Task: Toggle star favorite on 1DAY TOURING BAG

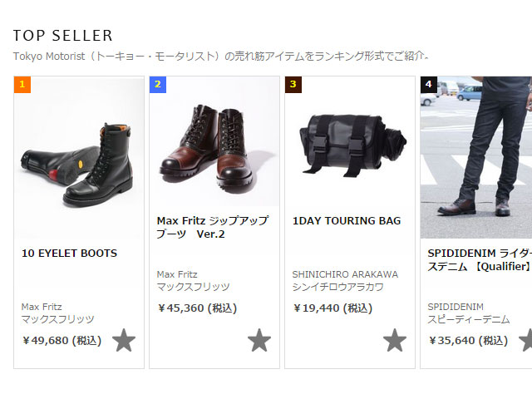Action: point(395,340)
